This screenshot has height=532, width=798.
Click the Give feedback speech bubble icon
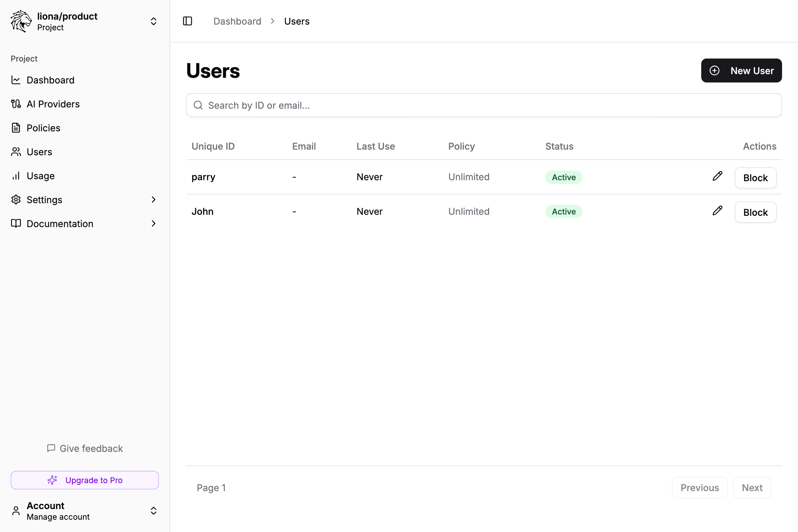pyautogui.click(x=51, y=448)
